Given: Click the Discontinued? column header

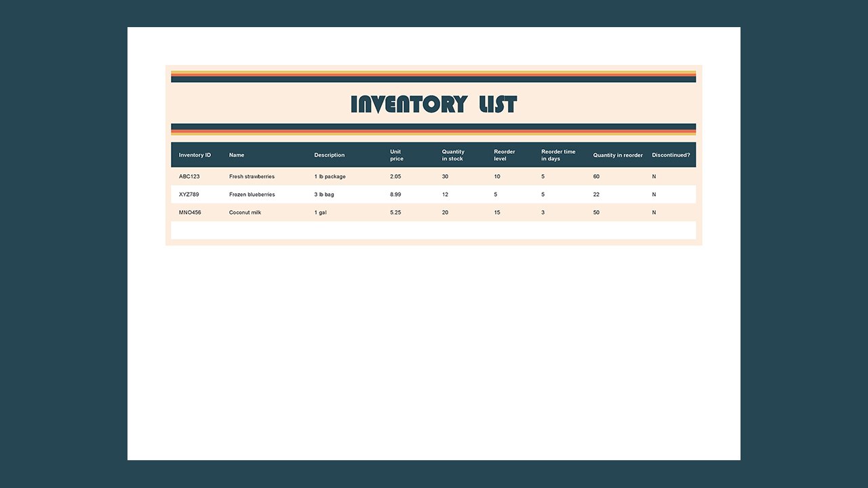Looking at the screenshot, I should tap(671, 155).
